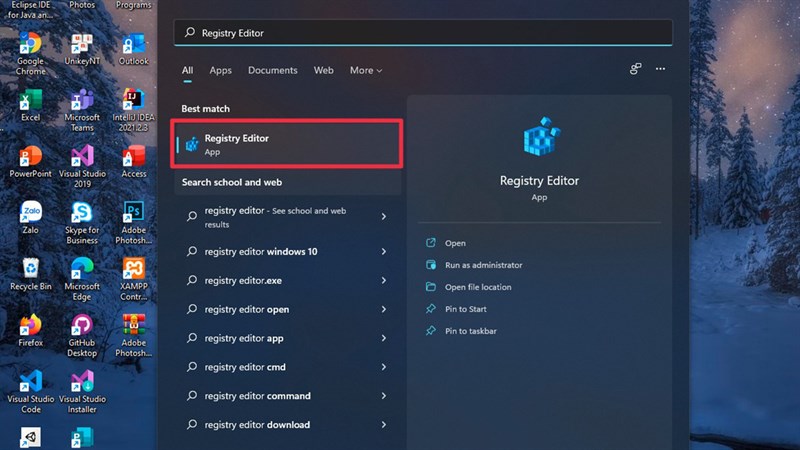Open Visual Studio Code desktop shortcut
The height and width of the screenshot is (450, 800).
point(30,392)
